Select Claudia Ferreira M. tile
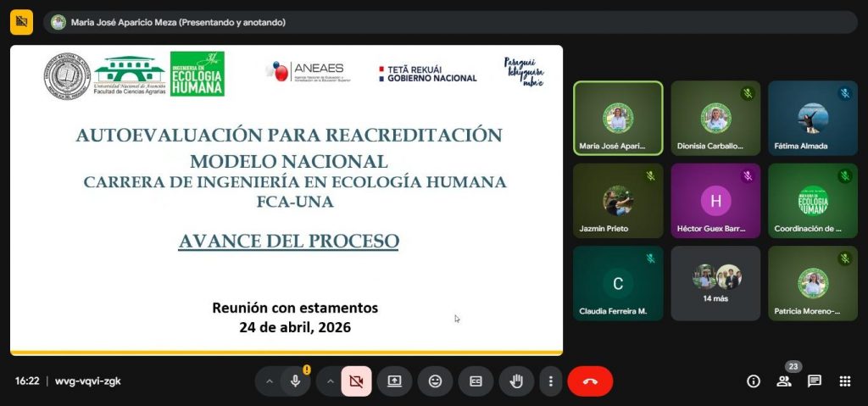The image size is (868, 406). click(x=618, y=283)
